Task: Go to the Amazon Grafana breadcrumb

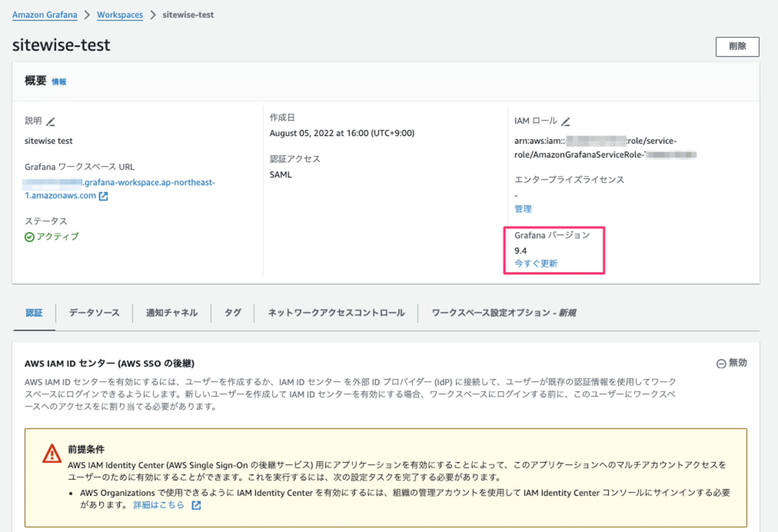Action: point(45,15)
